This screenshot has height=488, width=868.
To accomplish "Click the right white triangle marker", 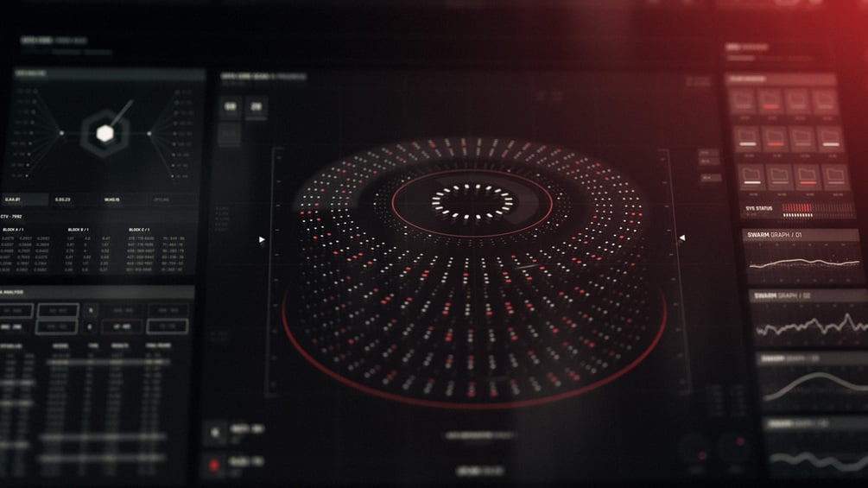I will (x=681, y=238).
